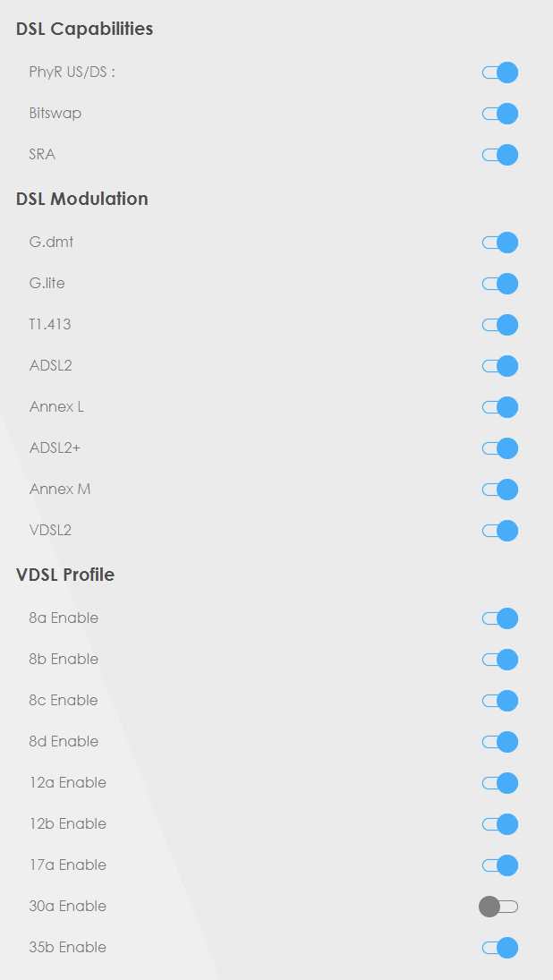Screen dimensions: 553x980
Task: Enable the 30a profile toggle
Action: tap(498, 907)
